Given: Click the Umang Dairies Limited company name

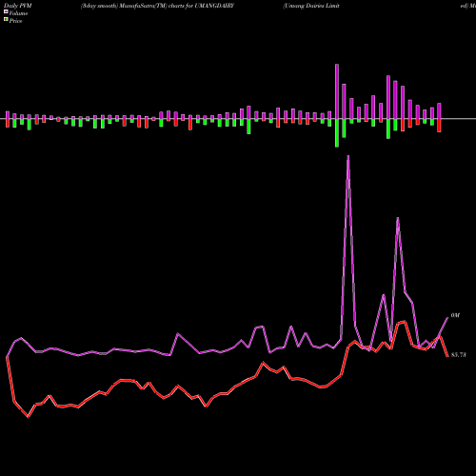Looking at the screenshot, I should [311, 6].
